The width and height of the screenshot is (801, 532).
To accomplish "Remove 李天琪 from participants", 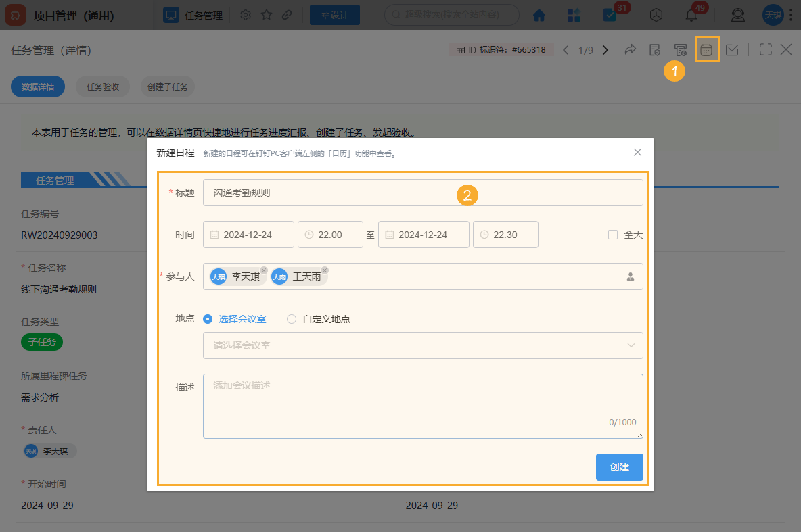I will 264,270.
